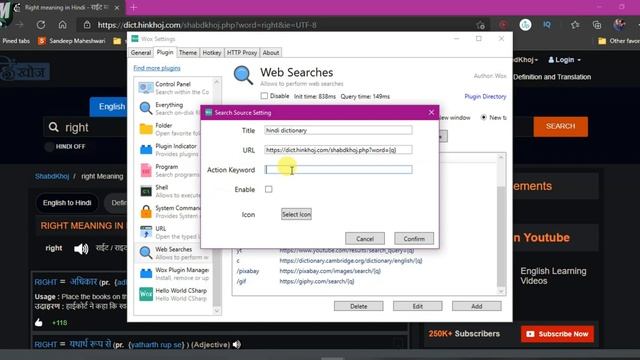
Task: Toggle the HINDI OFF switch
Action: 49,147
